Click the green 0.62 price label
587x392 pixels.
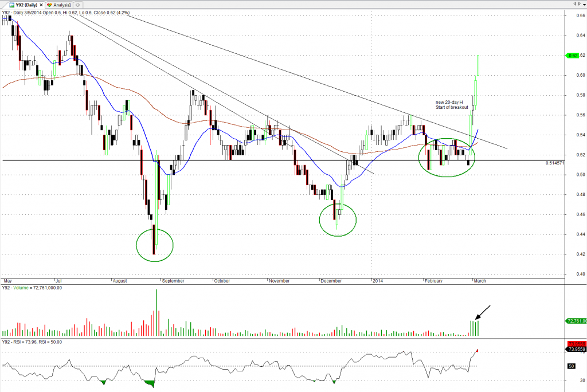point(573,56)
